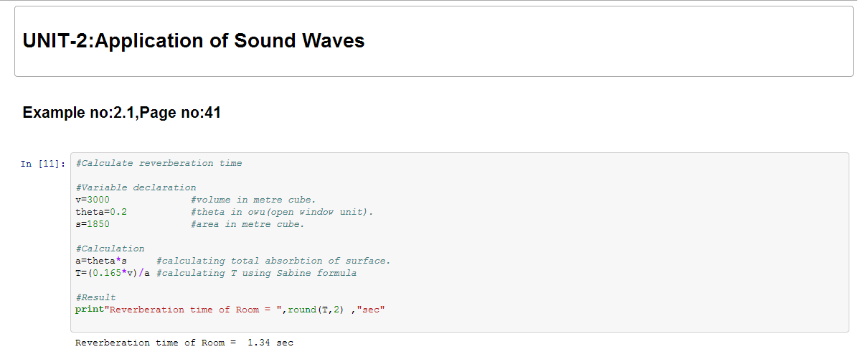Click the a=theta*s expression

pyautogui.click(x=101, y=261)
